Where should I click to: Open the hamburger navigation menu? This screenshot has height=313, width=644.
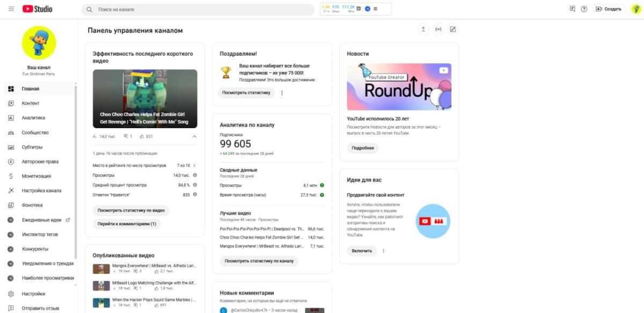coord(11,9)
